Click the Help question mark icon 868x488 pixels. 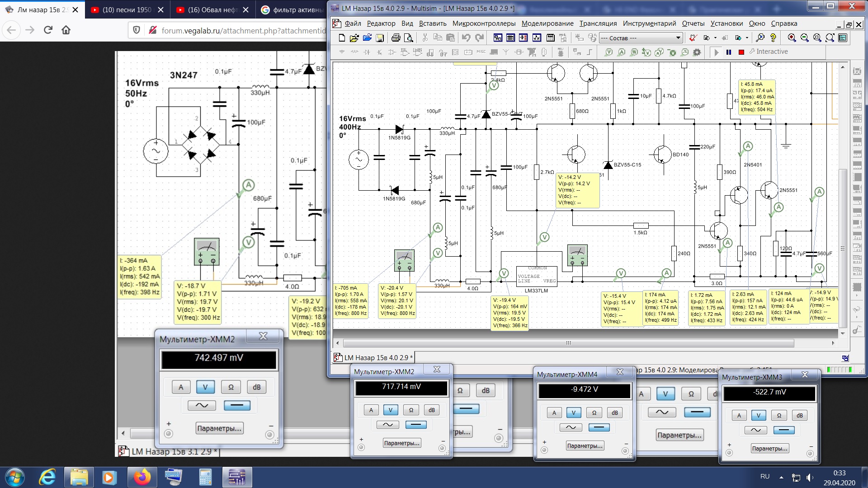[x=773, y=38]
